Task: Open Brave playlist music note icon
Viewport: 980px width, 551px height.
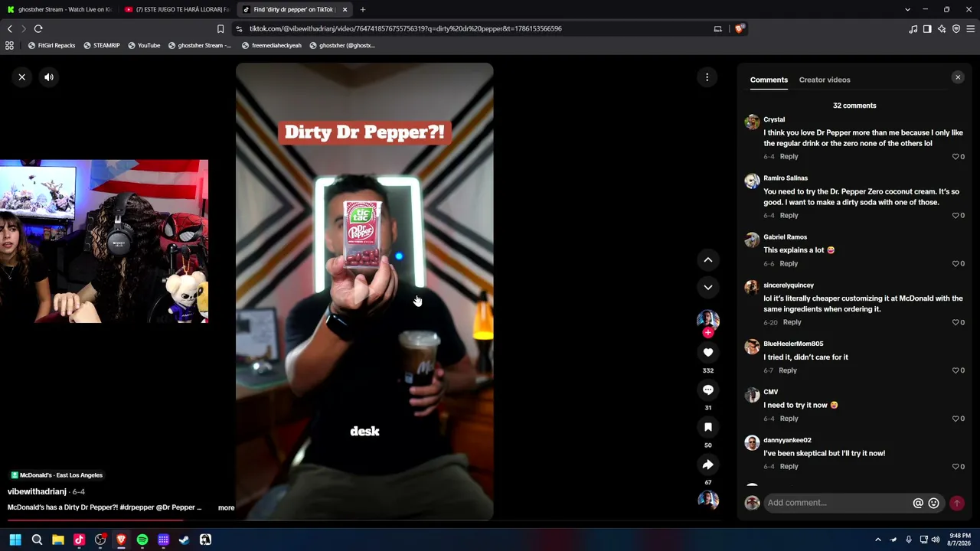Action: coord(913,29)
